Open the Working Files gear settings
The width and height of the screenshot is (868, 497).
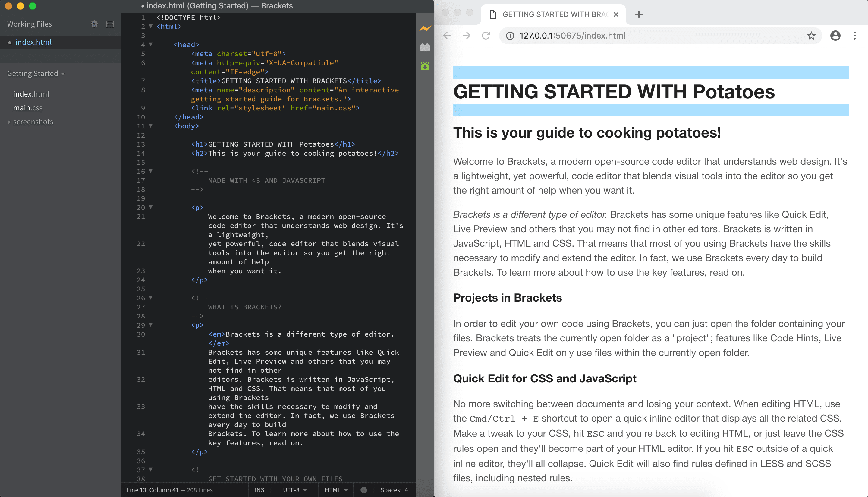point(94,24)
